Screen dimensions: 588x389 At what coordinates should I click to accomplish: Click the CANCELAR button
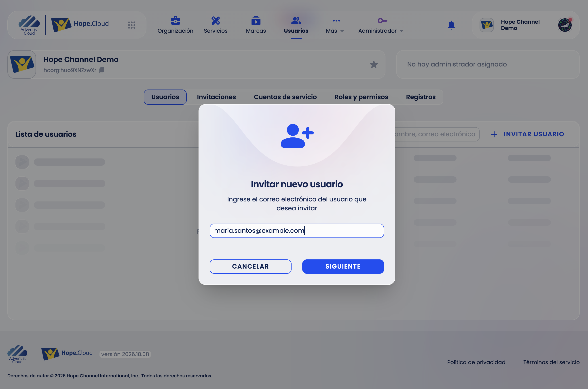[250, 266]
